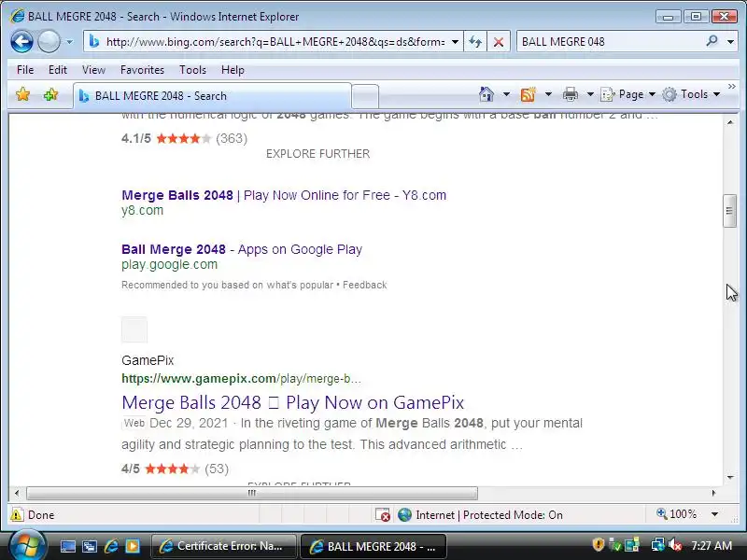Screen dimensions: 747x560
Task: Click the vertical scrollbar thumb
Action: pyautogui.click(x=729, y=211)
